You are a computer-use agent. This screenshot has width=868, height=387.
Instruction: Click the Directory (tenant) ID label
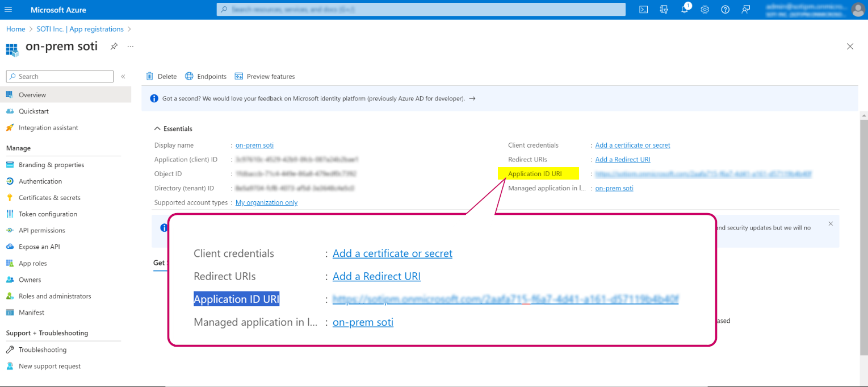184,188
